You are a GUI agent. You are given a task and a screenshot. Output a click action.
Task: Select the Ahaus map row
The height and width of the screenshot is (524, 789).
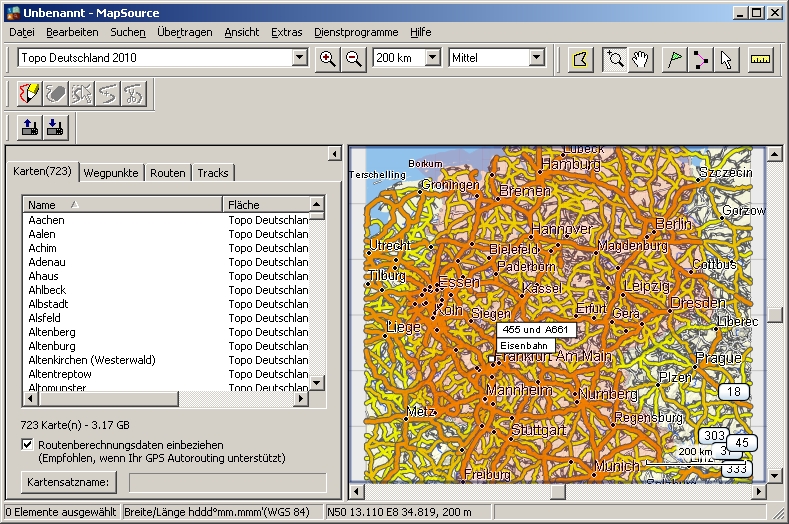coord(166,276)
